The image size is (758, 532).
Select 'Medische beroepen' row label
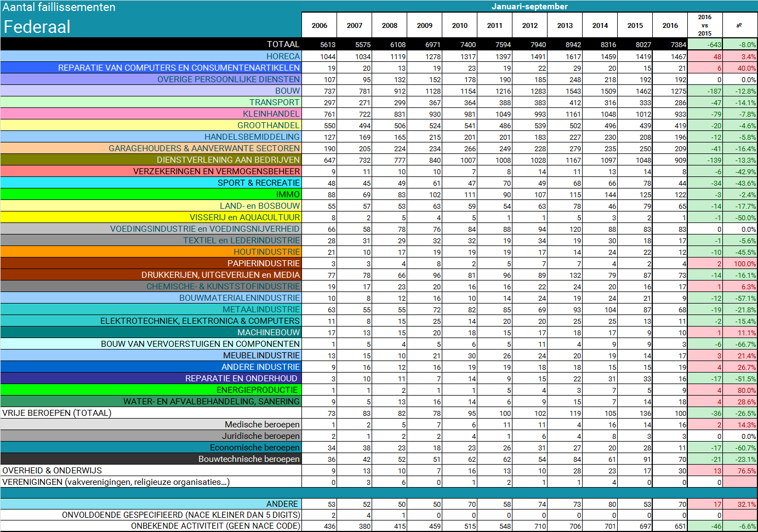click(262, 424)
